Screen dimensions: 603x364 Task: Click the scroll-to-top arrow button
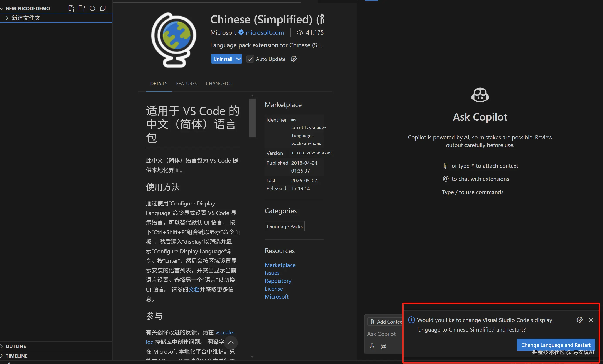pos(231,342)
